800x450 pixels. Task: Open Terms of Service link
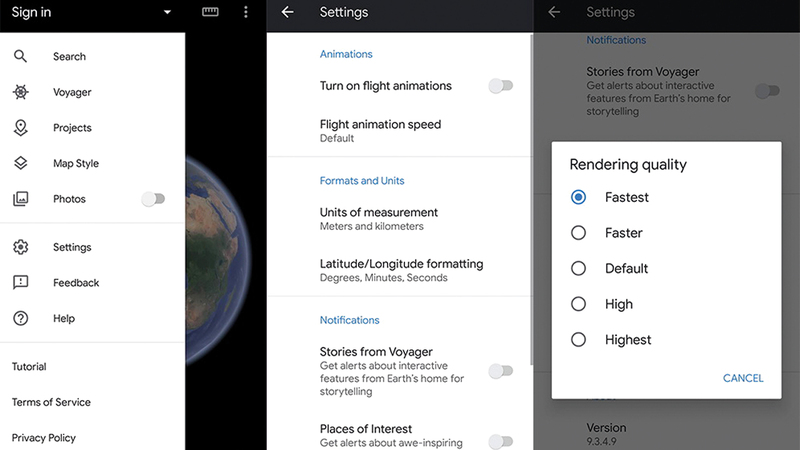[51, 402]
